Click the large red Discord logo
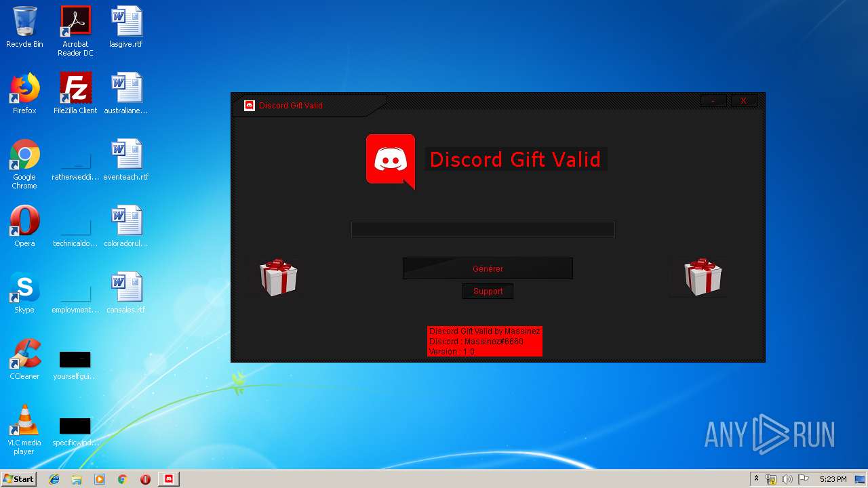 click(x=391, y=161)
